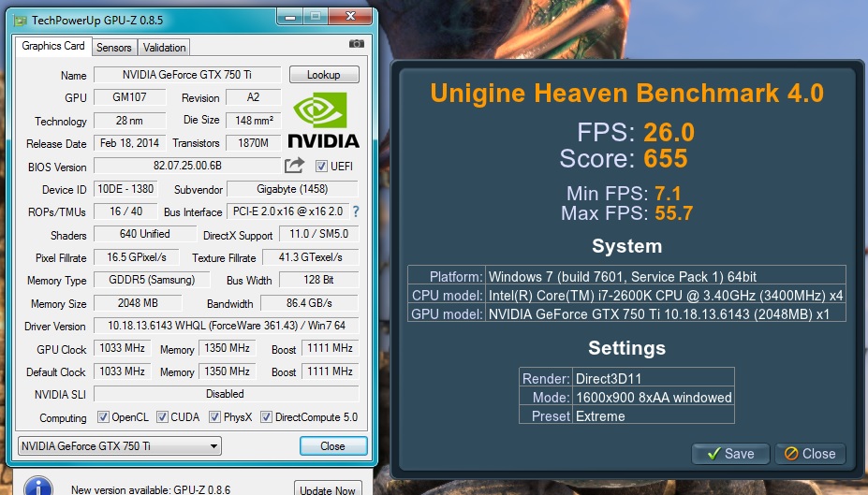Click the Default Clock 1033 MHz field
This screenshot has width=868, height=495.
point(123,371)
